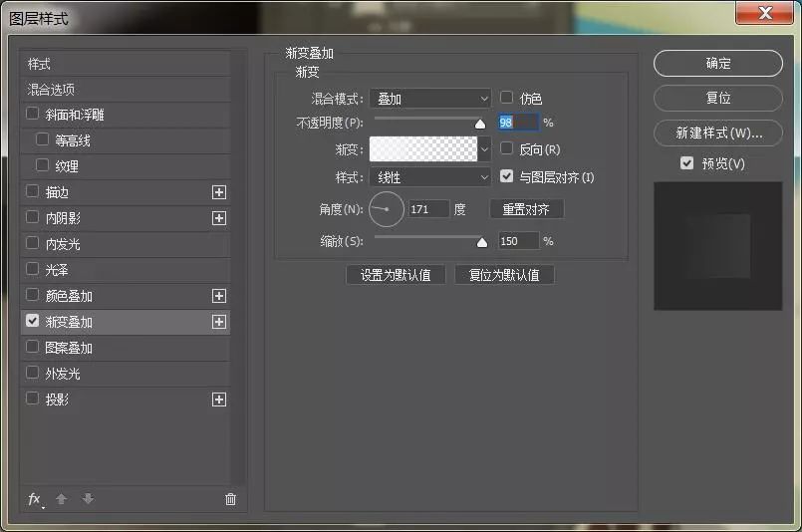This screenshot has width=802, height=532.
Task: Open the 混合模式 dropdown
Action: 430,99
